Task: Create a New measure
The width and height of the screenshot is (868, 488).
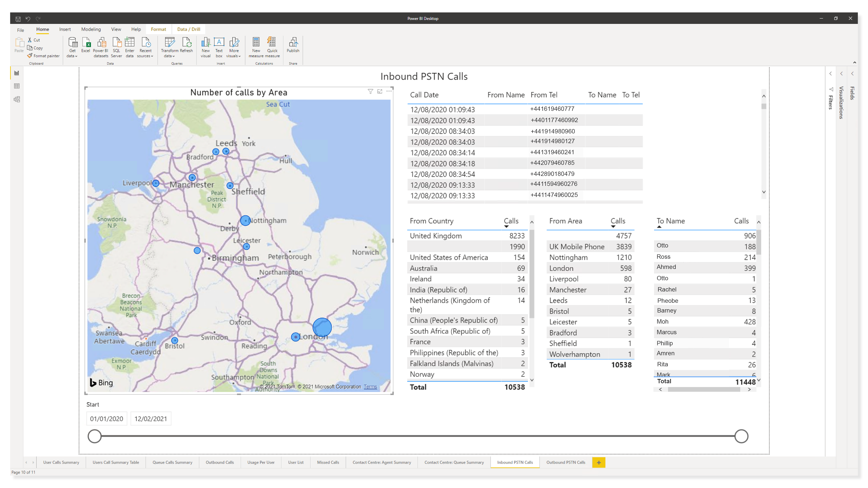Action: [256, 47]
